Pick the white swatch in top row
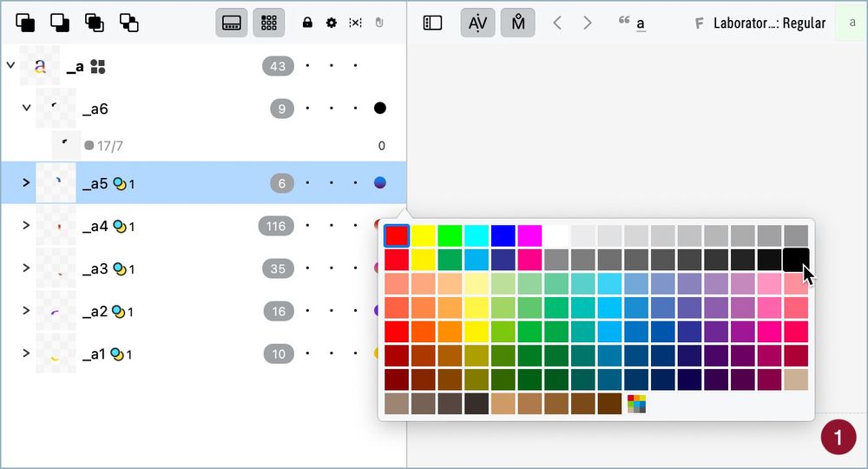 click(556, 235)
